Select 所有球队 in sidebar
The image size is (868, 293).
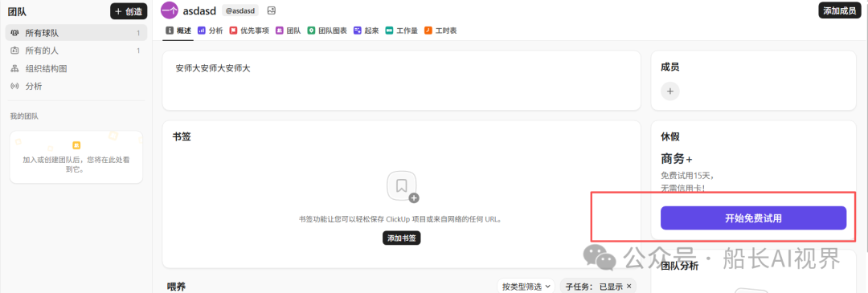tap(76, 33)
